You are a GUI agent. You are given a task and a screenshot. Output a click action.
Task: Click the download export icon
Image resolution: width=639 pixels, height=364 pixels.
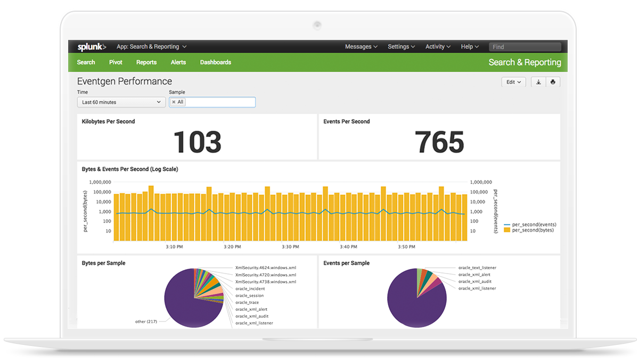(538, 82)
